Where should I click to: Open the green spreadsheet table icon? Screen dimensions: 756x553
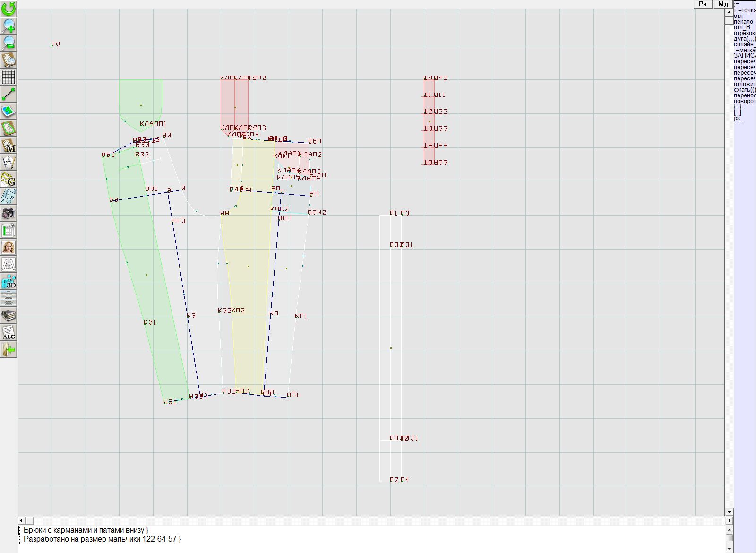[9, 231]
